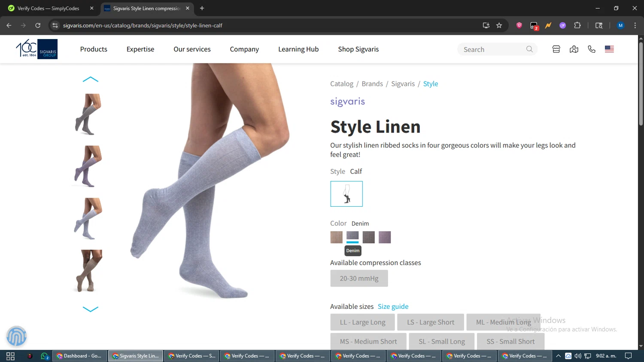Open Dashboard - Go... taskbar window
The width and height of the screenshot is (644, 362).
pyautogui.click(x=80, y=356)
